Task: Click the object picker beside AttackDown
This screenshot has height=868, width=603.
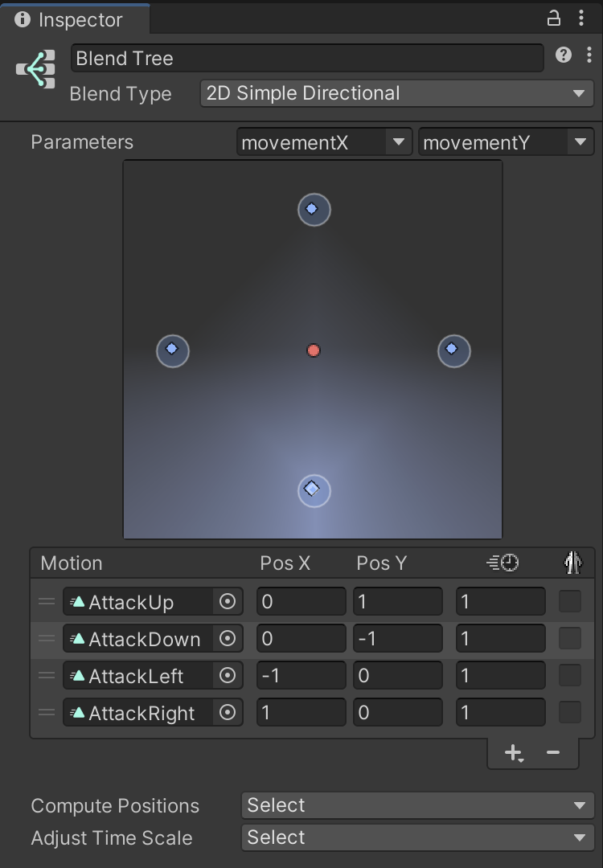Action: click(228, 639)
